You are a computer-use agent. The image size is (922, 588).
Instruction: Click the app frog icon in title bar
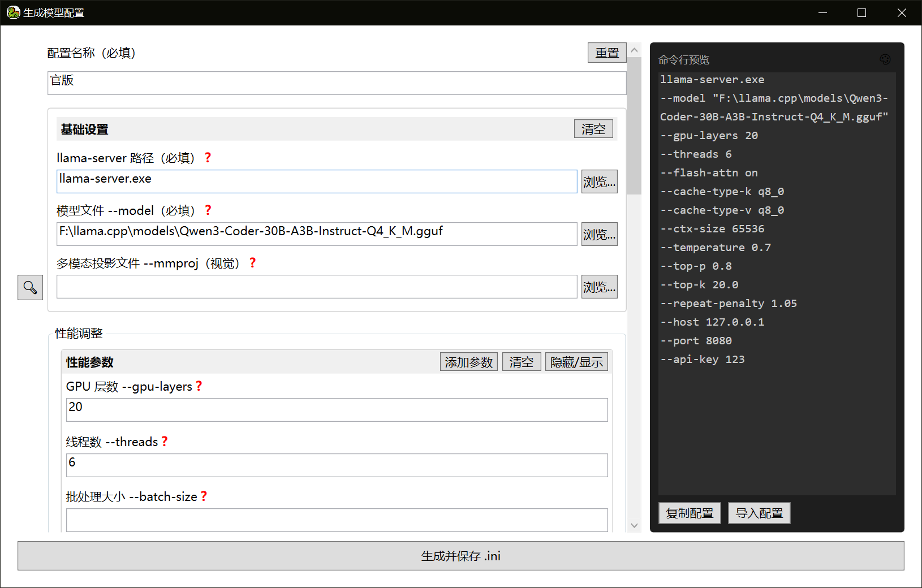coord(13,12)
